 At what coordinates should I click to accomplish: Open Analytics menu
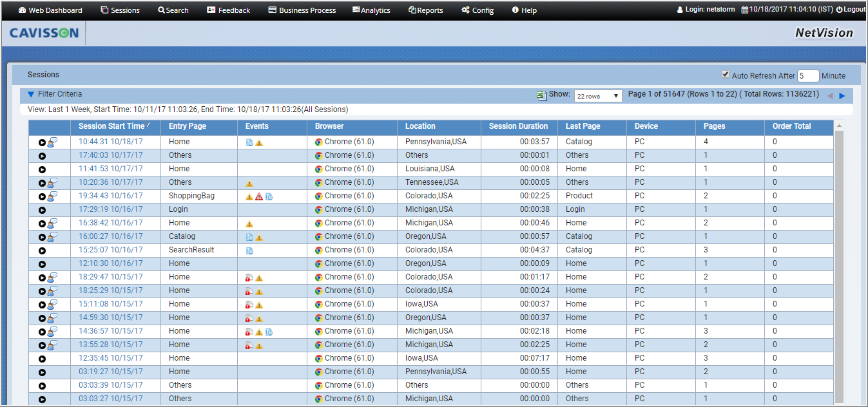(372, 10)
